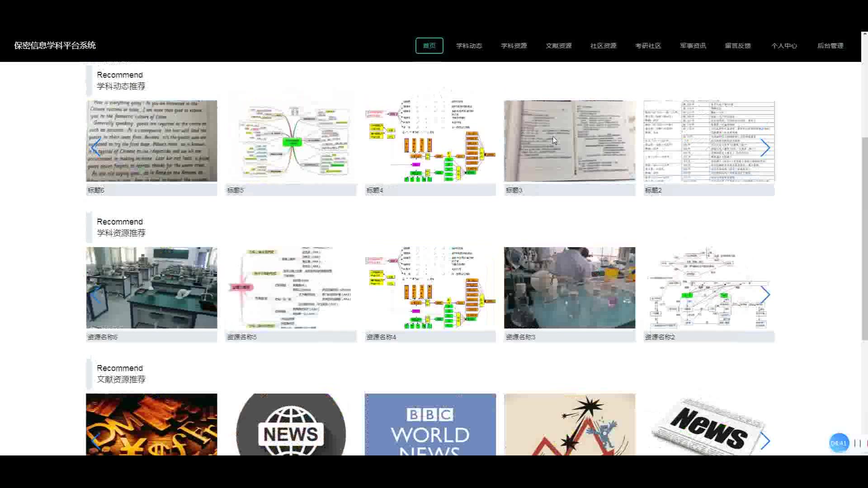
Task: Open the 资源名称6 laboratory classroom thumbnail
Action: click(151, 288)
